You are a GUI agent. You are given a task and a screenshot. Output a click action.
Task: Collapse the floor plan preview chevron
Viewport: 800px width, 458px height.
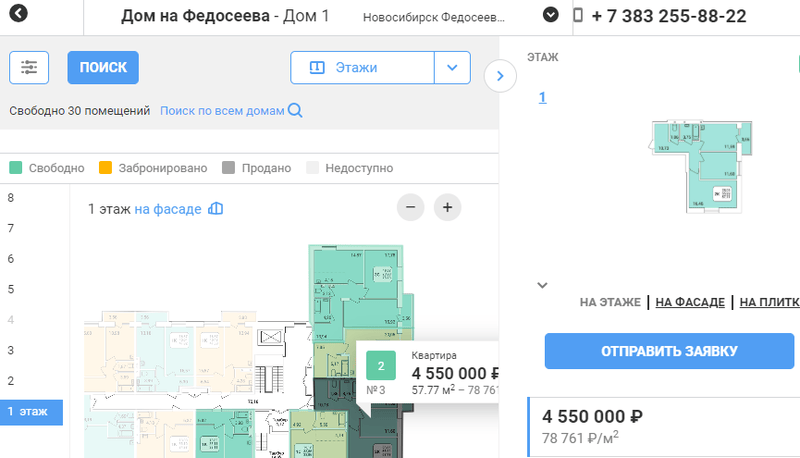click(x=542, y=285)
